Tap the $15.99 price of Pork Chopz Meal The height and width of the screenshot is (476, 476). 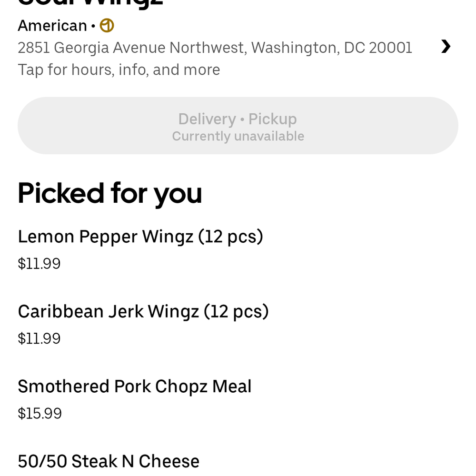point(40,414)
